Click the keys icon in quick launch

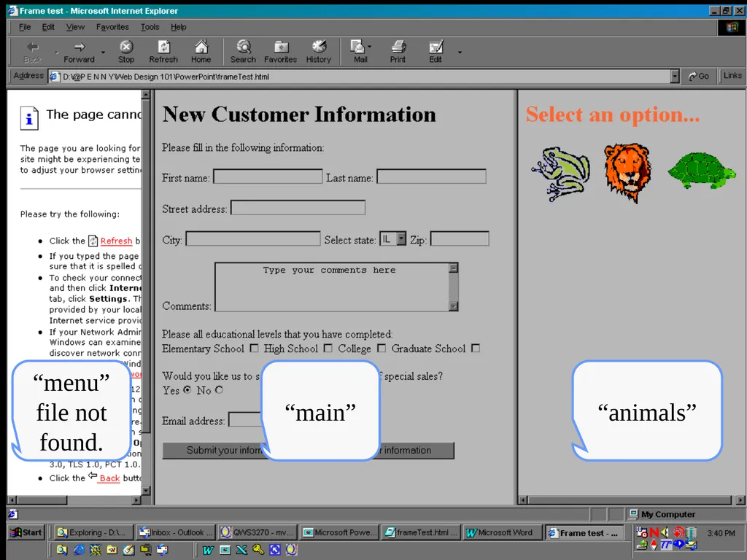pyautogui.click(x=258, y=550)
